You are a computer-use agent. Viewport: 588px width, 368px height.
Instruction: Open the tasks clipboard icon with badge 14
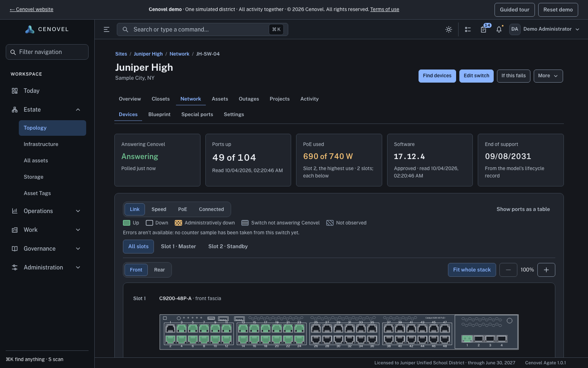pos(483,29)
